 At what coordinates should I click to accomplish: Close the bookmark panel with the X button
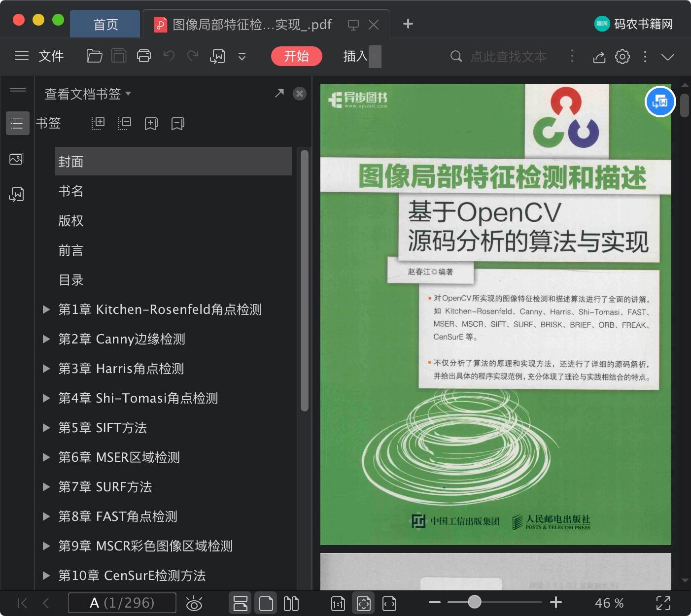pos(300,94)
